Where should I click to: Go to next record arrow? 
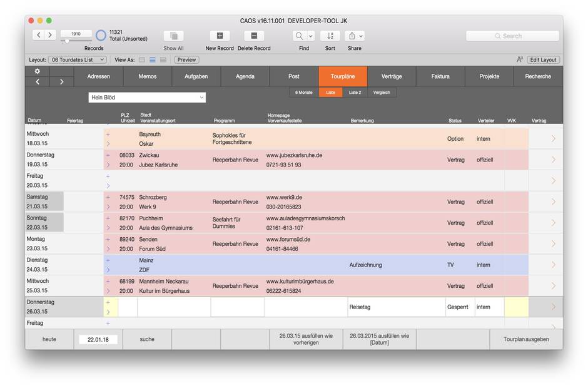click(x=50, y=35)
